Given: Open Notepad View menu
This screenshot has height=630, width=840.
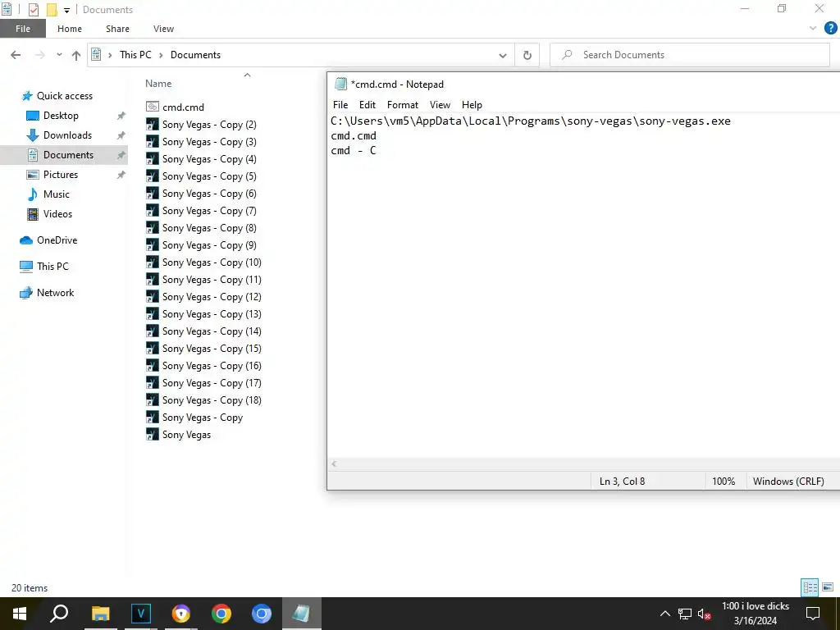Looking at the screenshot, I should point(440,105).
